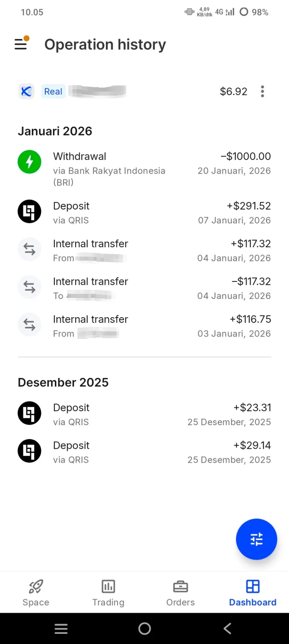This screenshot has height=644, width=289.
Task: Open the +$117.32 Internal transfer entry
Action: 144,250
